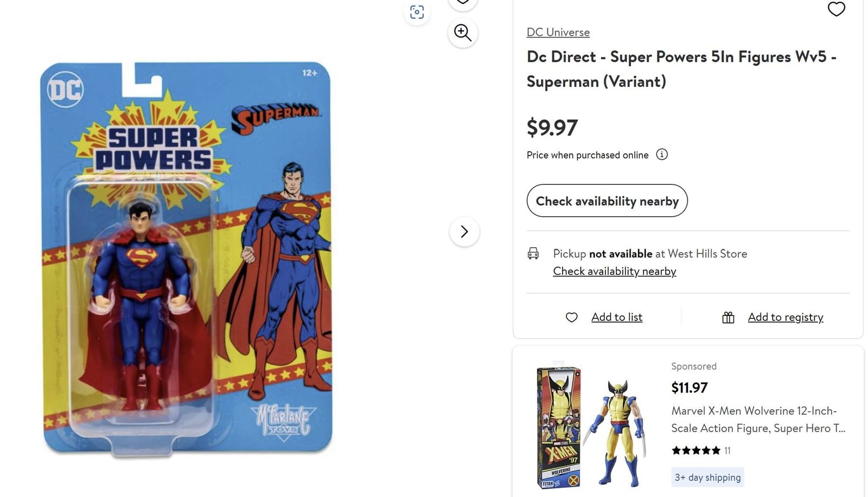Click the vehicle pickup icon near availability info
Image resolution: width=868 pixels, height=497 pixels.
coord(534,253)
